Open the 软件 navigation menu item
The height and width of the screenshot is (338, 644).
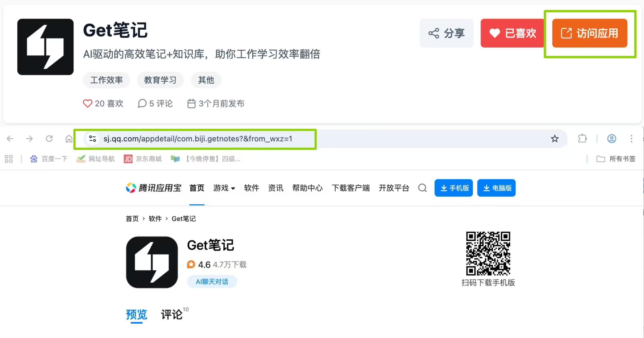pyautogui.click(x=251, y=188)
